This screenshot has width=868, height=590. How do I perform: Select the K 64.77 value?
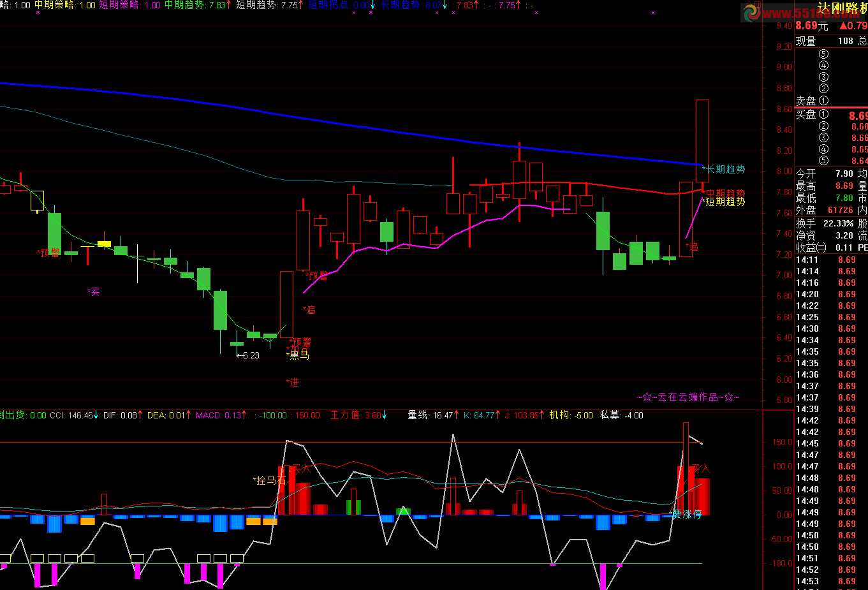coord(482,415)
